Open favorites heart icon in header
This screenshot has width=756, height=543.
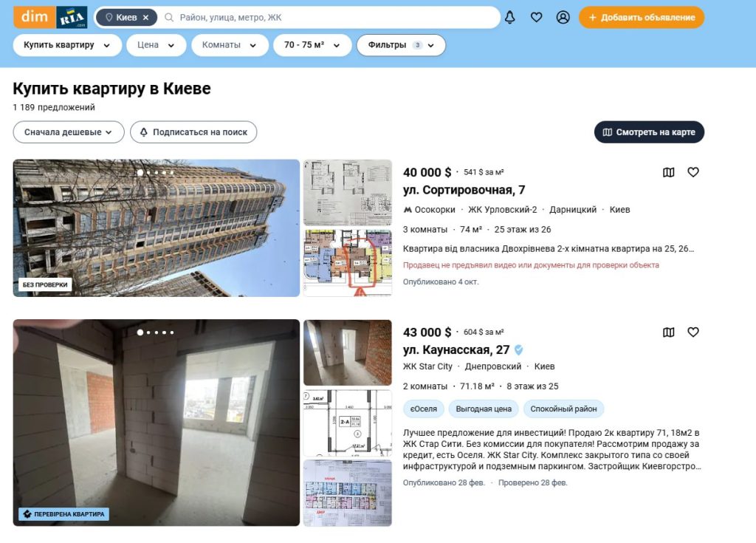(x=537, y=17)
